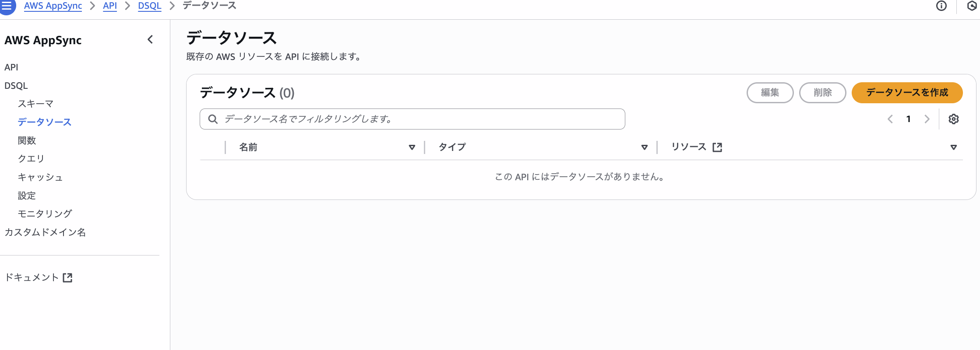
Task: Open the 名前 column sort dropdown
Action: 412,147
